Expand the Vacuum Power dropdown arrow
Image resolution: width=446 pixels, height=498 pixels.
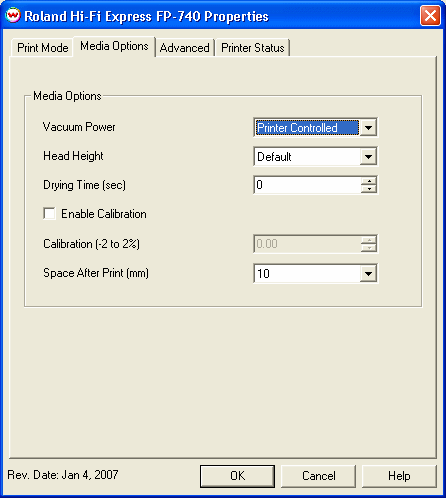coord(368,127)
